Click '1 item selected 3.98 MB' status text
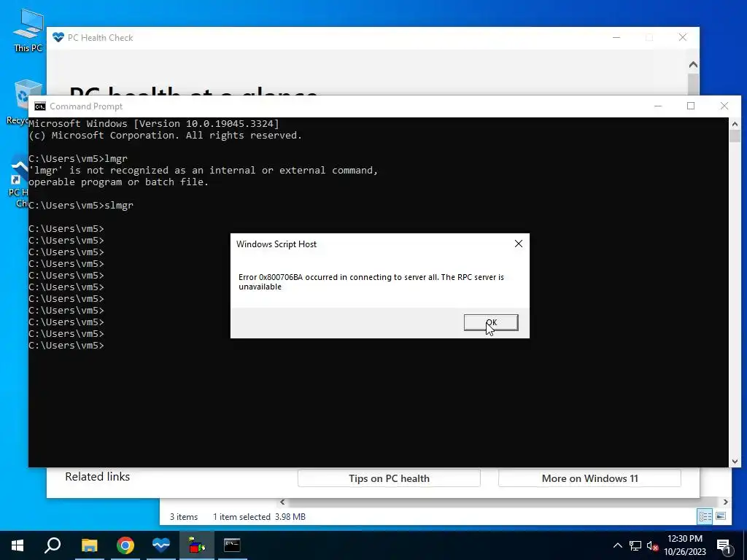 [x=259, y=517]
